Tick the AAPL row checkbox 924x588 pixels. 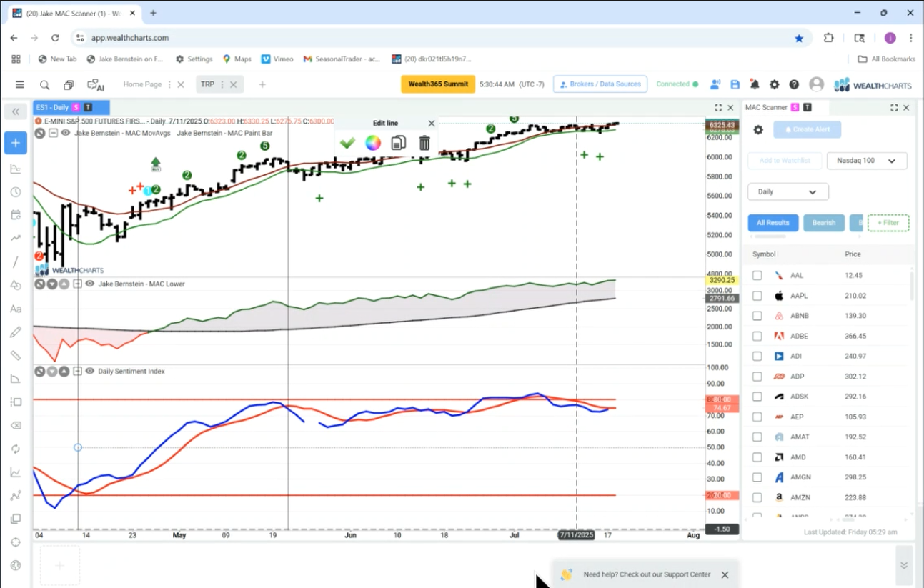click(757, 296)
